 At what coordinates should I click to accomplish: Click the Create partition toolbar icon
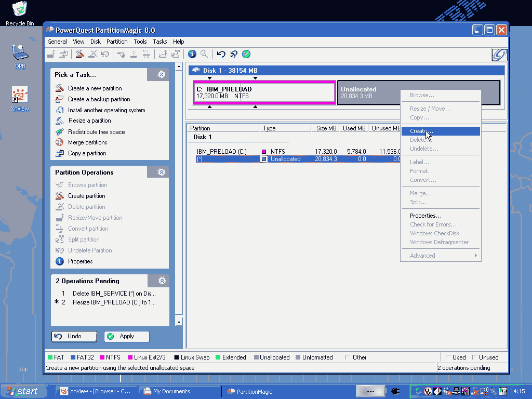click(79, 54)
